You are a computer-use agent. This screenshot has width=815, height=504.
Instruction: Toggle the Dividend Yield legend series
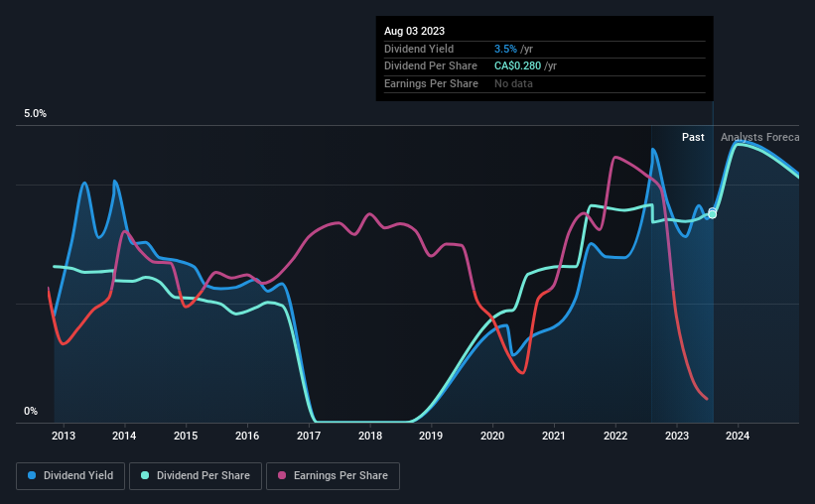click(x=70, y=476)
